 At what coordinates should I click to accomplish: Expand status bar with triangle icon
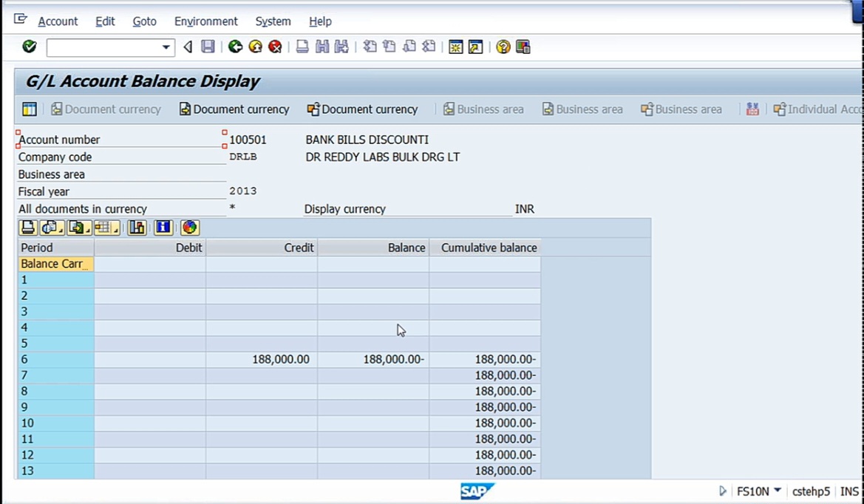[x=722, y=491]
